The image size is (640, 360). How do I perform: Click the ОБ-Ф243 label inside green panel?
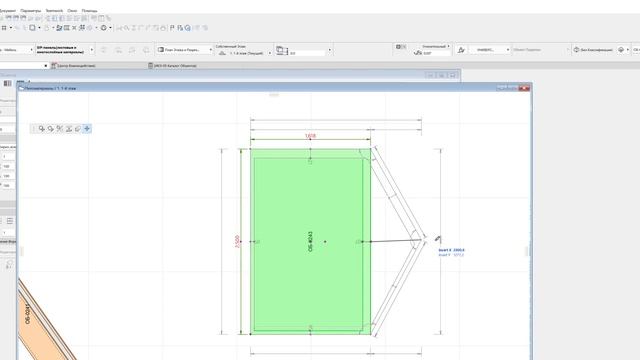pyautogui.click(x=310, y=242)
